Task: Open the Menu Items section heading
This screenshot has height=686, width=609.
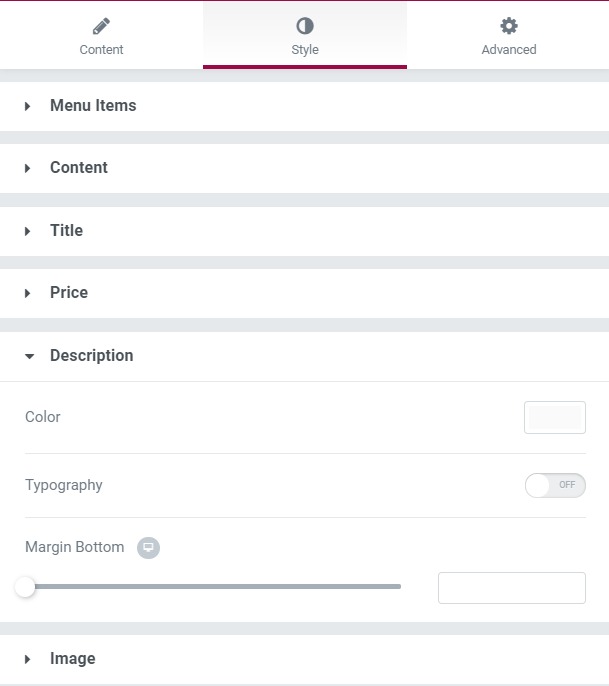Action: (304, 106)
